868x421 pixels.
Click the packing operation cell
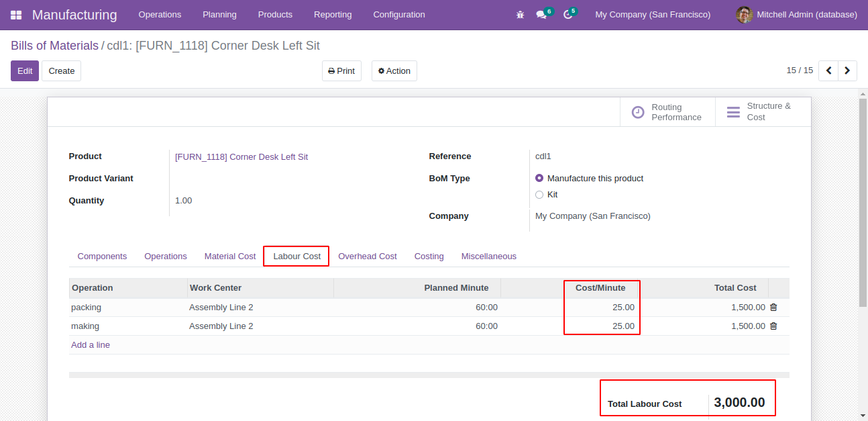[x=128, y=308]
